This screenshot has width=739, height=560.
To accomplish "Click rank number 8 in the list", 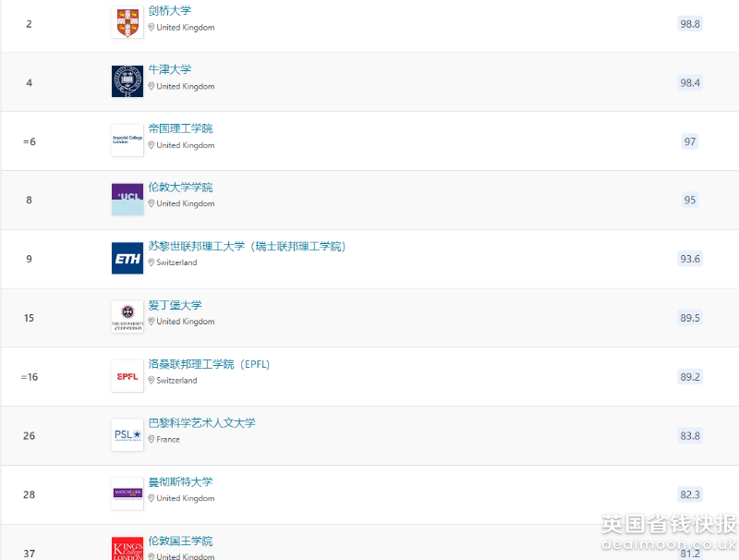I will pyautogui.click(x=29, y=200).
